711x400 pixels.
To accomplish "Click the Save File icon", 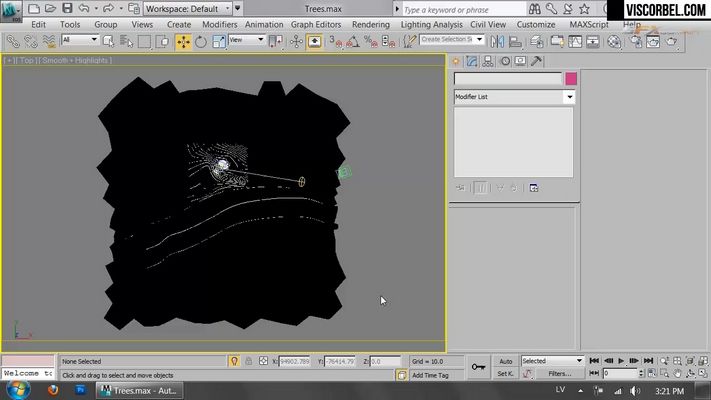I will point(67,8).
